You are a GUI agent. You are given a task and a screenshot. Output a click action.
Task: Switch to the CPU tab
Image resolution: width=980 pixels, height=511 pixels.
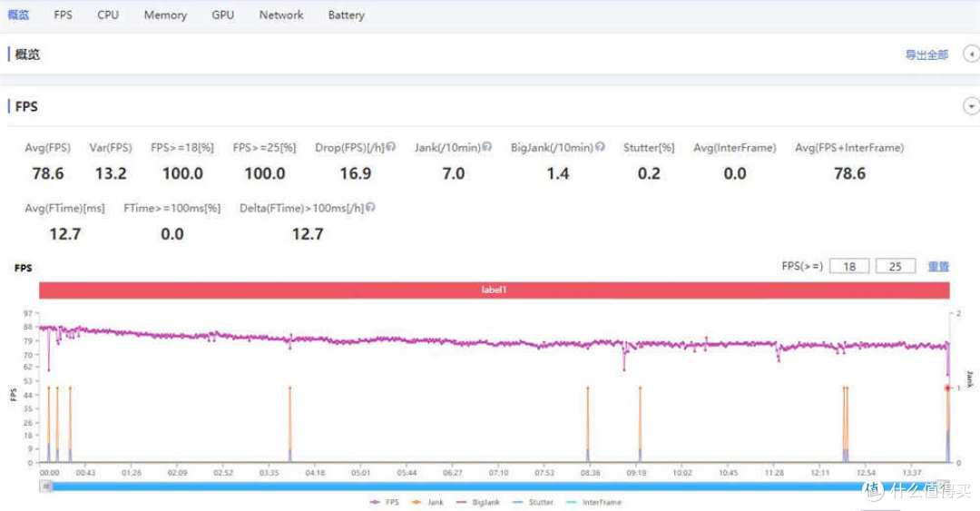click(x=107, y=15)
